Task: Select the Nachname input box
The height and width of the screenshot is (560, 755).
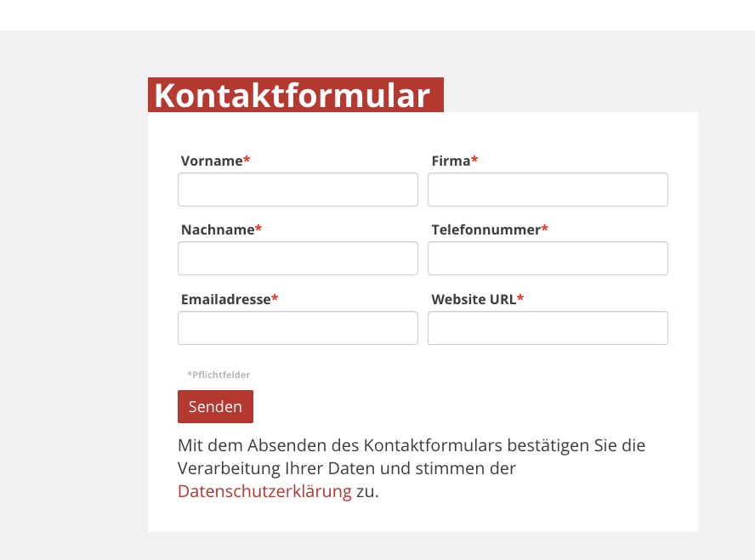Action: [298, 258]
